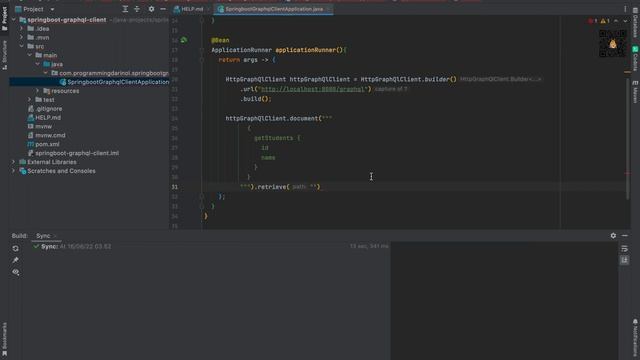Screen dimensions: 640x360
Task: Click the QR code thumbnail in editor
Action: click(612, 44)
